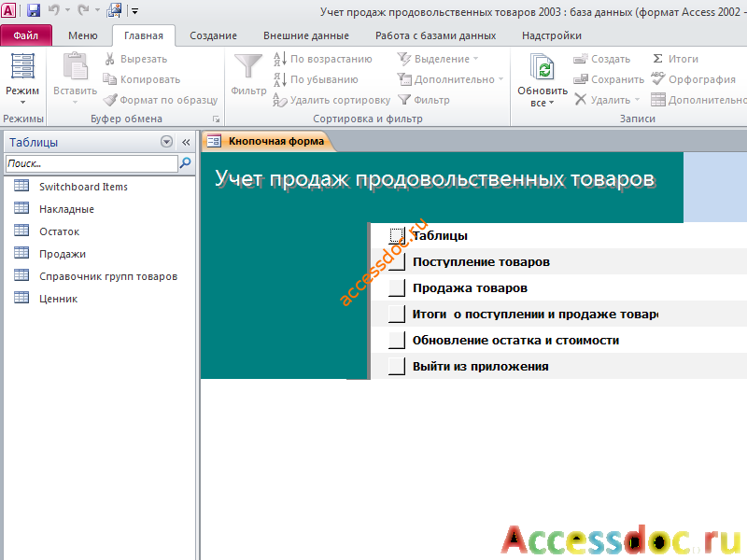Click the Save icon in quick access toolbar
Viewport: 747px width, 560px height.
click(x=33, y=10)
